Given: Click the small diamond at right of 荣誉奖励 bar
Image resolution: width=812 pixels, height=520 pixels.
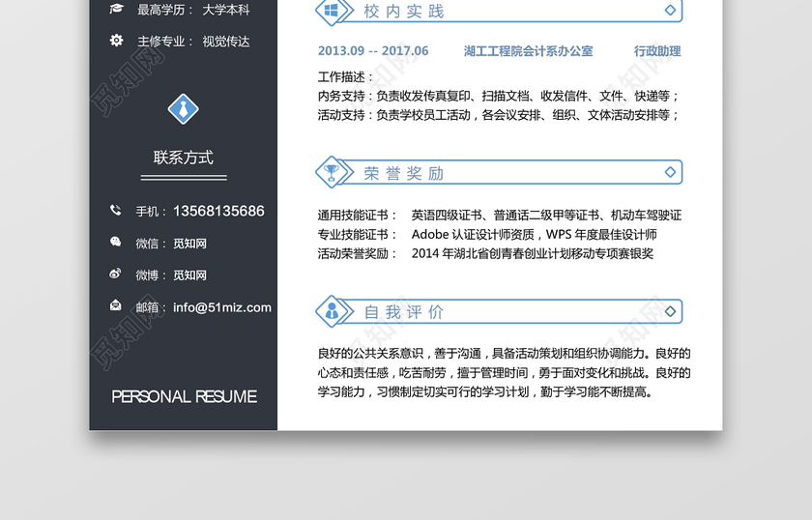Looking at the screenshot, I should (x=670, y=172).
